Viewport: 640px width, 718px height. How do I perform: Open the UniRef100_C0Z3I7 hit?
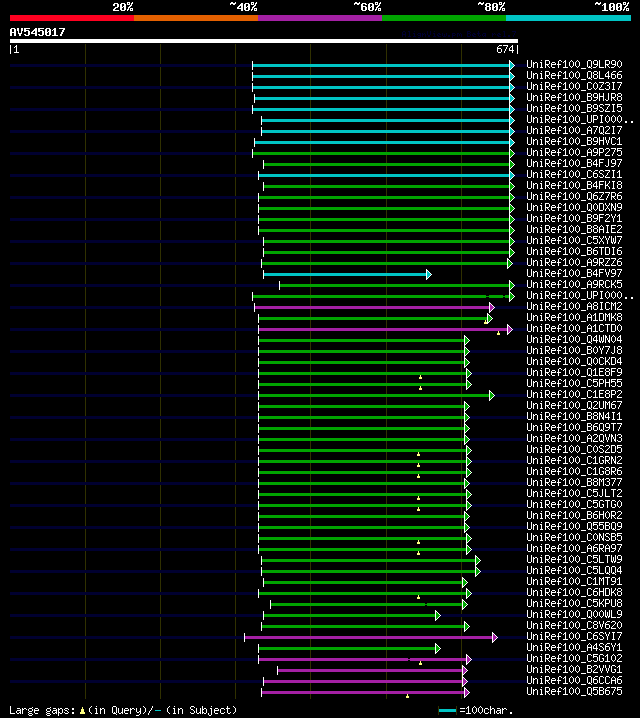tap(574, 86)
